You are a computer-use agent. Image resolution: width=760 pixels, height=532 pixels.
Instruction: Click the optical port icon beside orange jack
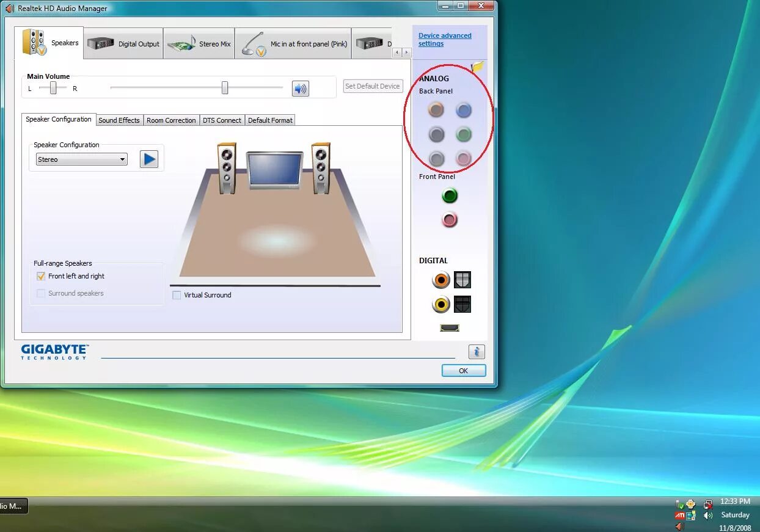462,280
